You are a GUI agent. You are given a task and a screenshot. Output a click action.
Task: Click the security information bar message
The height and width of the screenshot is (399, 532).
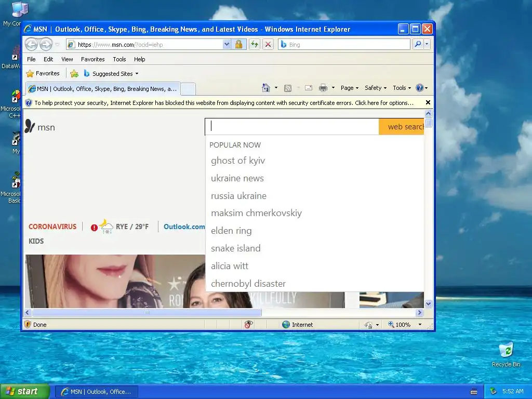tap(224, 103)
